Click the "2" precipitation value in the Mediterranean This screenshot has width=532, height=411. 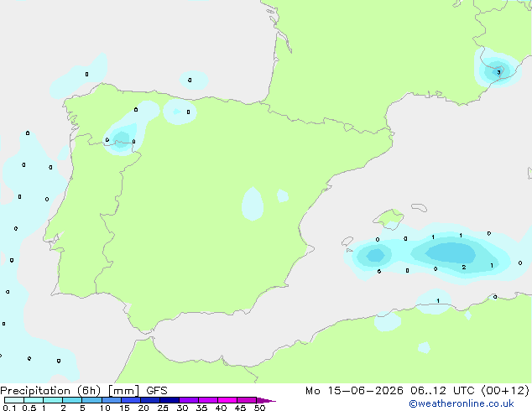coord(464,268)
